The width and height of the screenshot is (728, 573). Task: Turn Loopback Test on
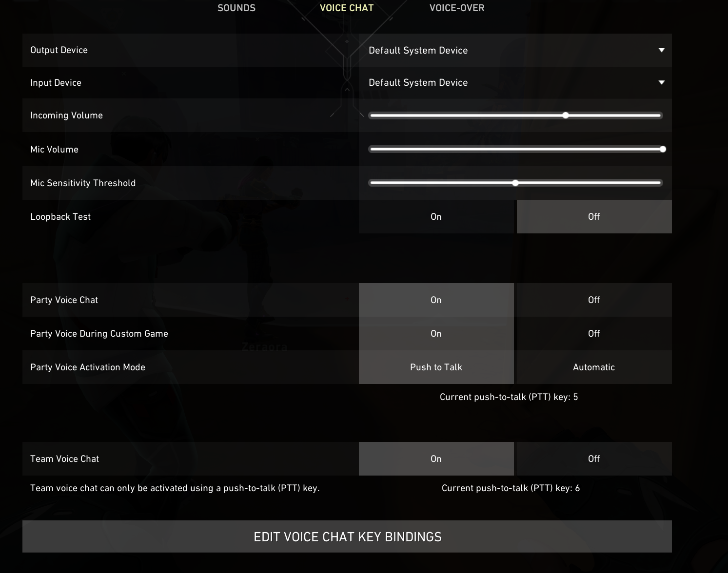[436, 217]
